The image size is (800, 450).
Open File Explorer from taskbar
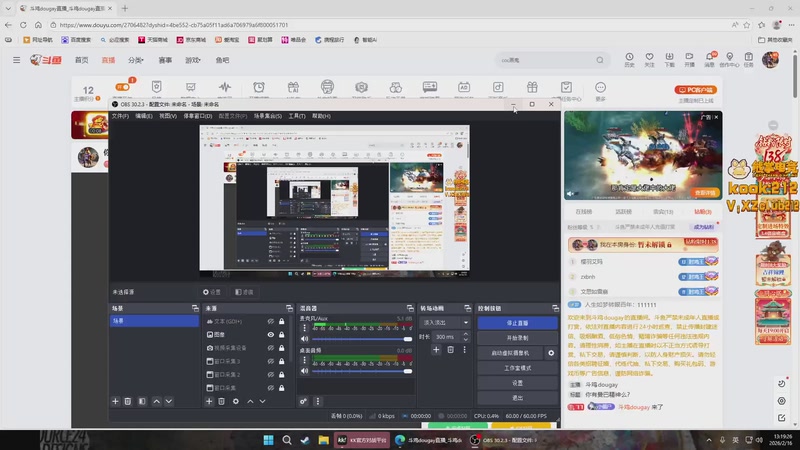click(323, 440)
